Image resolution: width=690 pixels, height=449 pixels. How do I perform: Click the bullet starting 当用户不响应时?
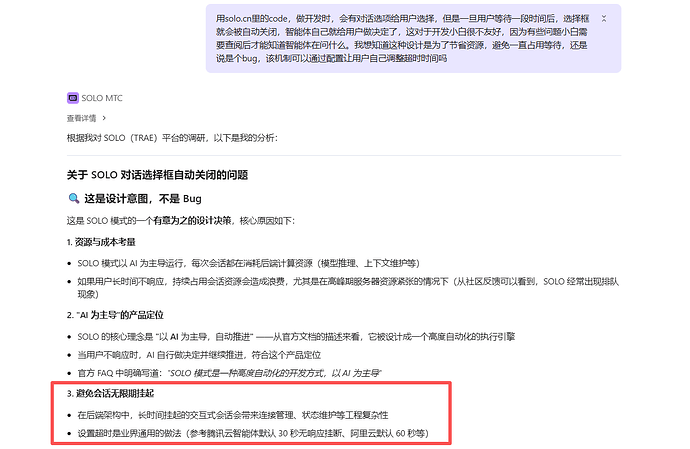click(199, 355)
